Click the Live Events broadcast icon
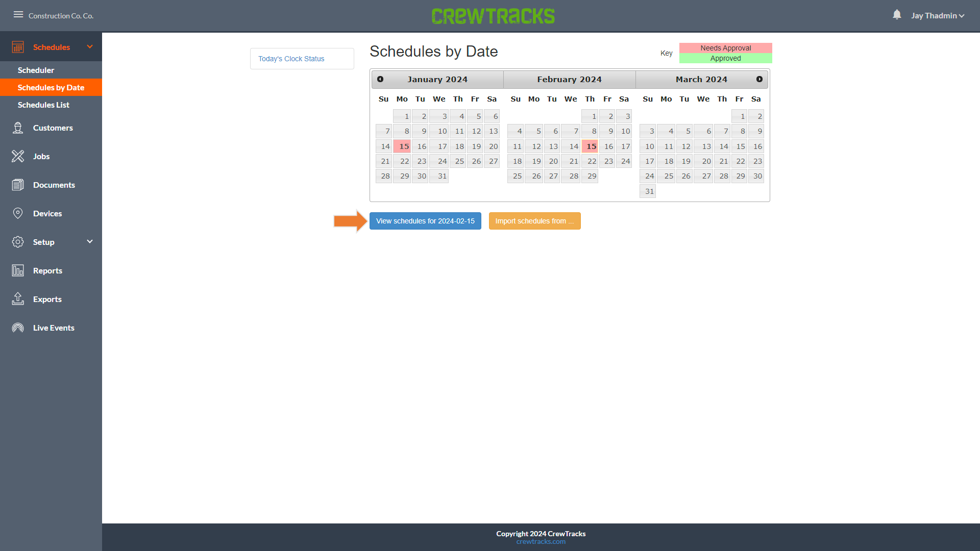The height and width of the screenshot is (551, 980). click(x=18, y=328)
